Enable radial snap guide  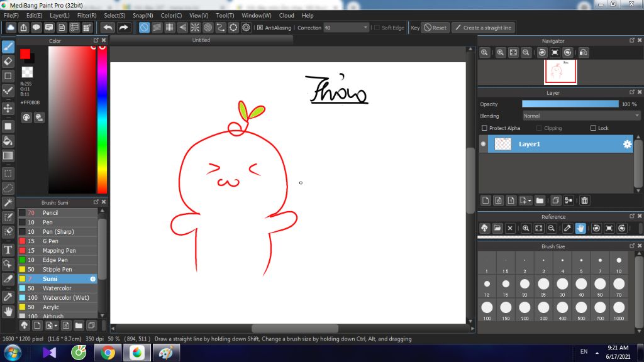[x=195, y=28]
